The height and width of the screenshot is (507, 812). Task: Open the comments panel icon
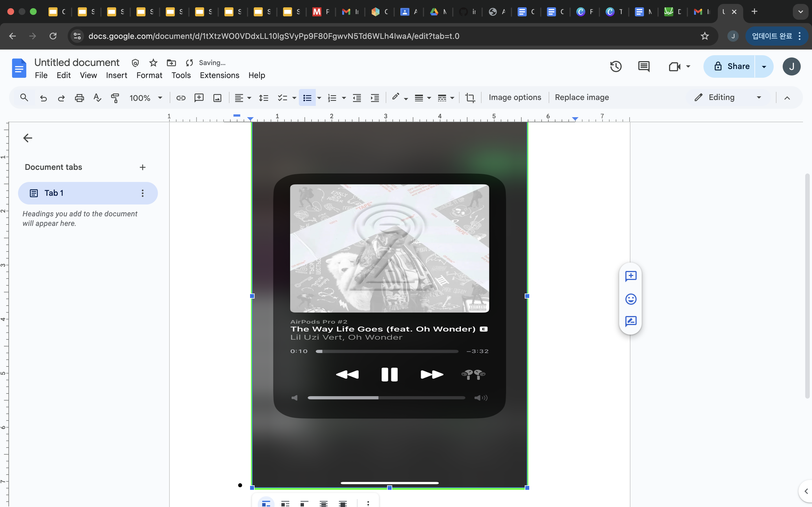(x=643, y=66)
